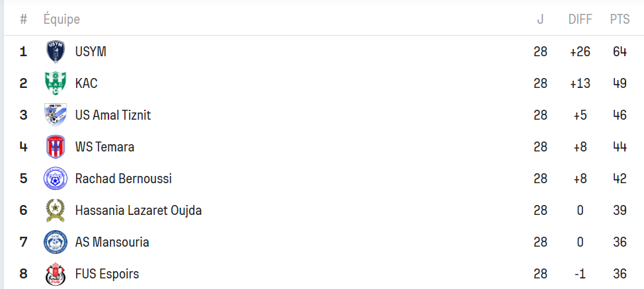Click the USYM team crest icon
The image size is (644, 289).
(56, 52)
